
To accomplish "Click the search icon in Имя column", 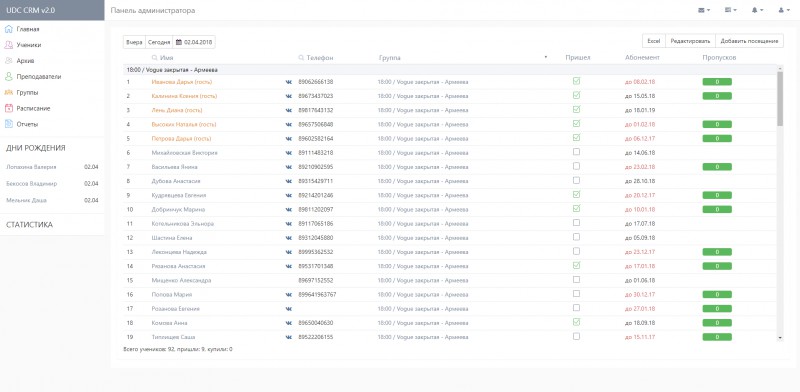I will coord(155,58).
